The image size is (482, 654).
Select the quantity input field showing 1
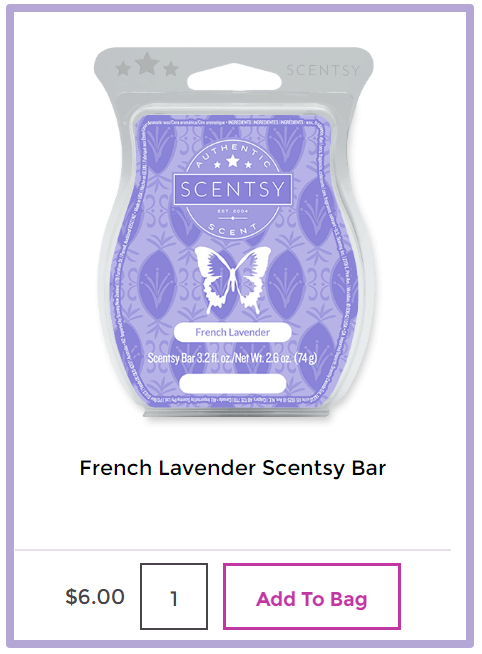(x=174, y=596)
